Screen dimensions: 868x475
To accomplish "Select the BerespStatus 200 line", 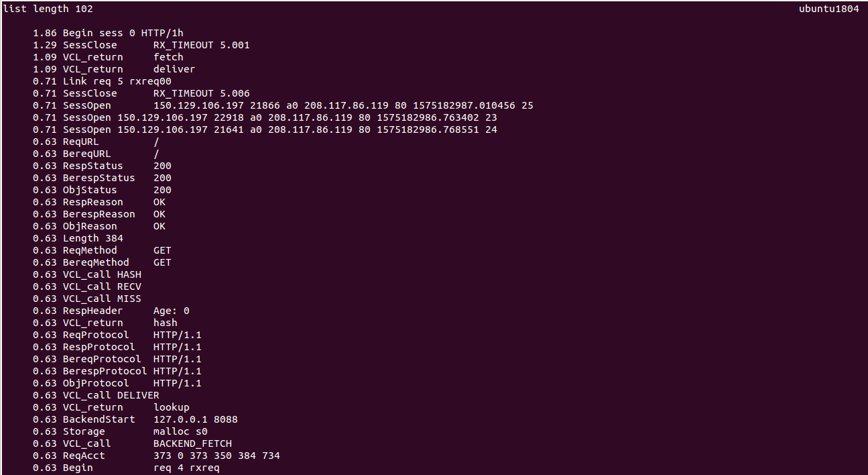I will (102, 178).
